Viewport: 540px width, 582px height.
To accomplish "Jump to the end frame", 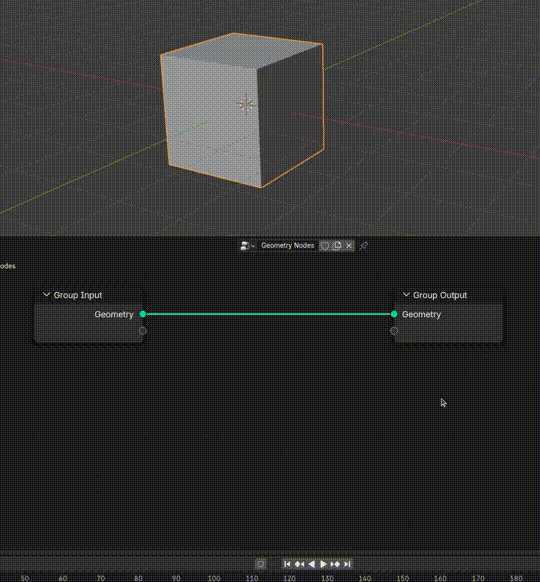I will coord(347,564).
